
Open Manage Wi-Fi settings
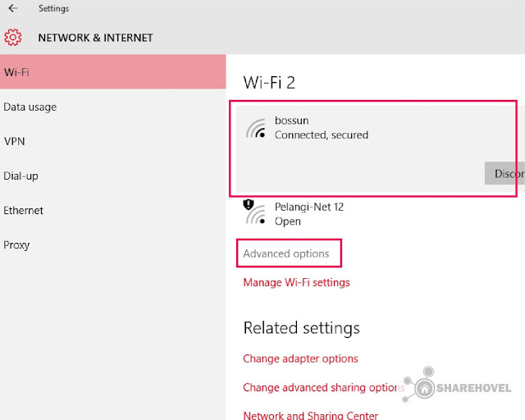[x=296, y=282]
